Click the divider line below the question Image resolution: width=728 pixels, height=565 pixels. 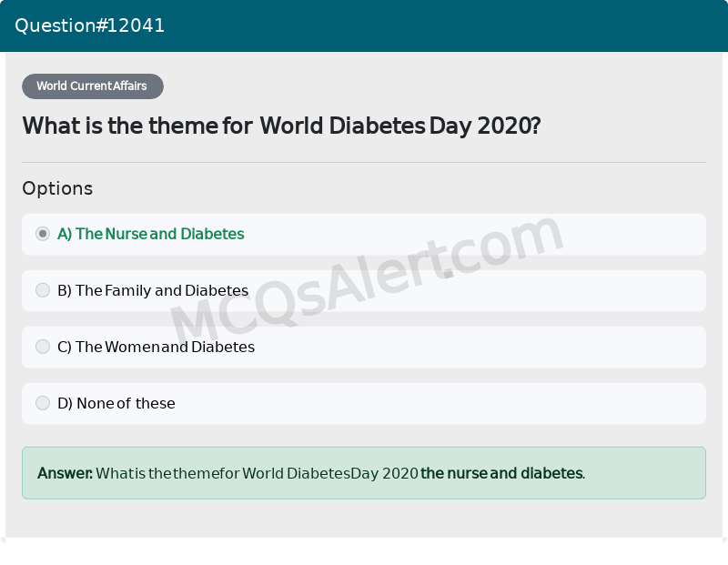(x=364, y=162)
